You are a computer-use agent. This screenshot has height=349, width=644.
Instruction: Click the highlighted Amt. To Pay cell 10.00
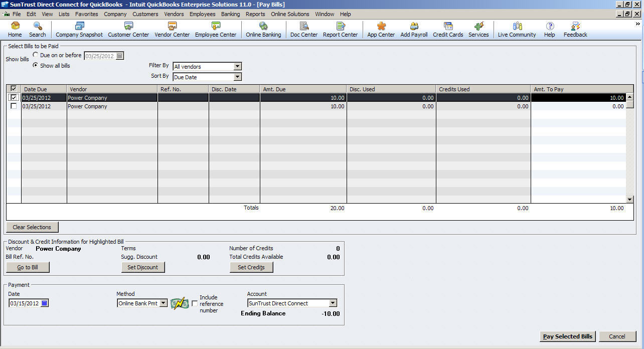pos(578,98)
